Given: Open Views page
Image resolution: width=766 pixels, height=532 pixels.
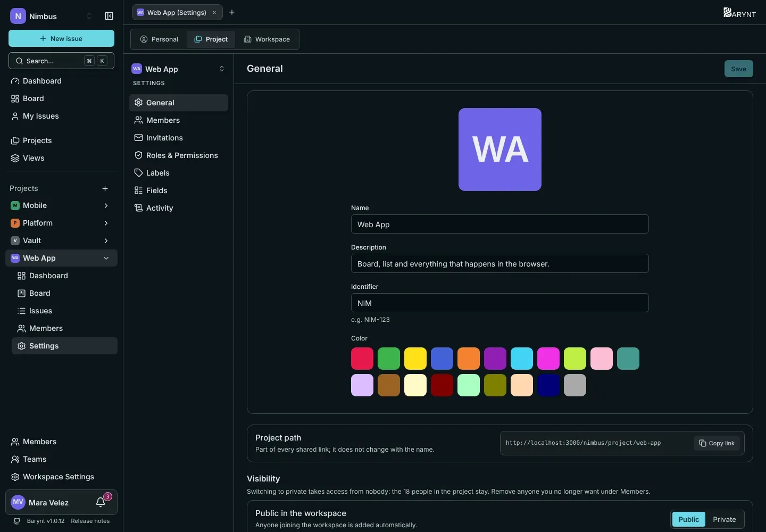Looking at the screenshot, I should [61, 158].
